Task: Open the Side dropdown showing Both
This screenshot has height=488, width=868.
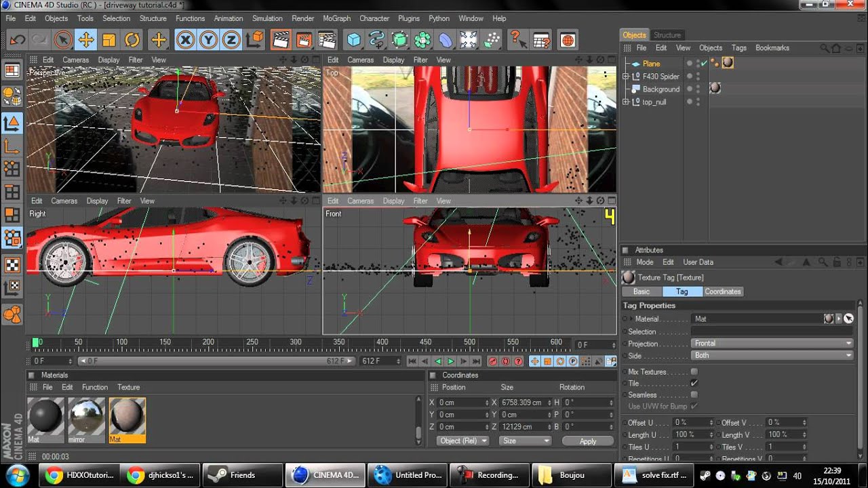Action: tap(772, 355)
